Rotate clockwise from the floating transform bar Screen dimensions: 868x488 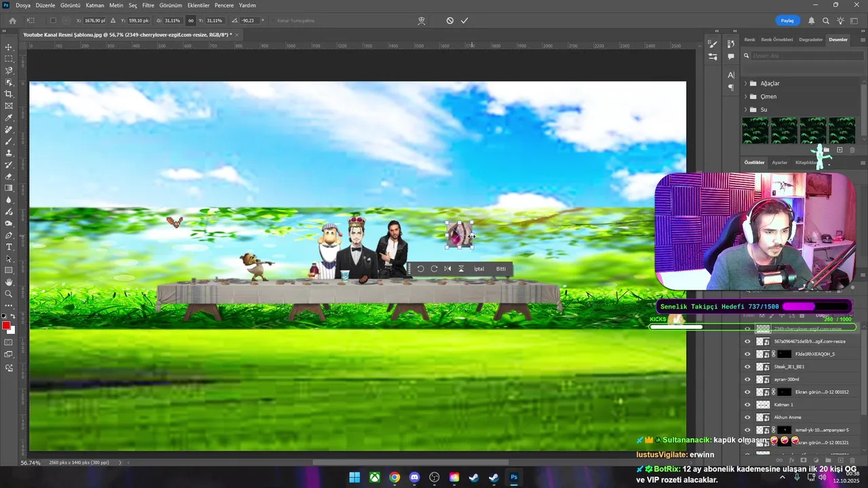(434, 268)
